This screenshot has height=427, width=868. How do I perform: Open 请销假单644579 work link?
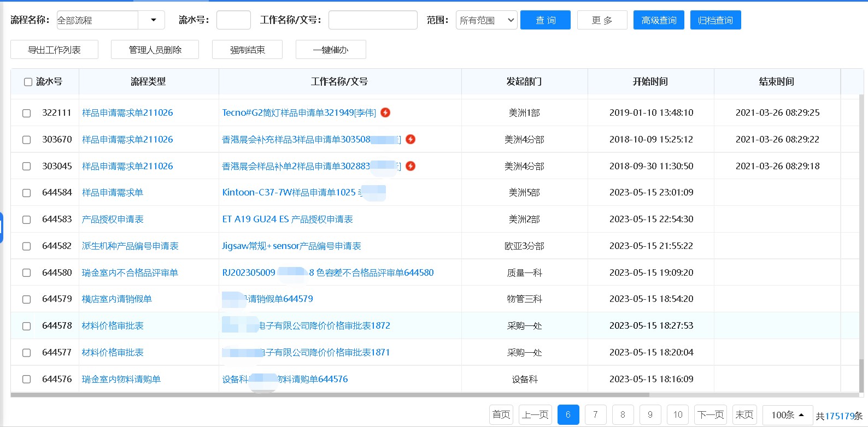point(268,299)
